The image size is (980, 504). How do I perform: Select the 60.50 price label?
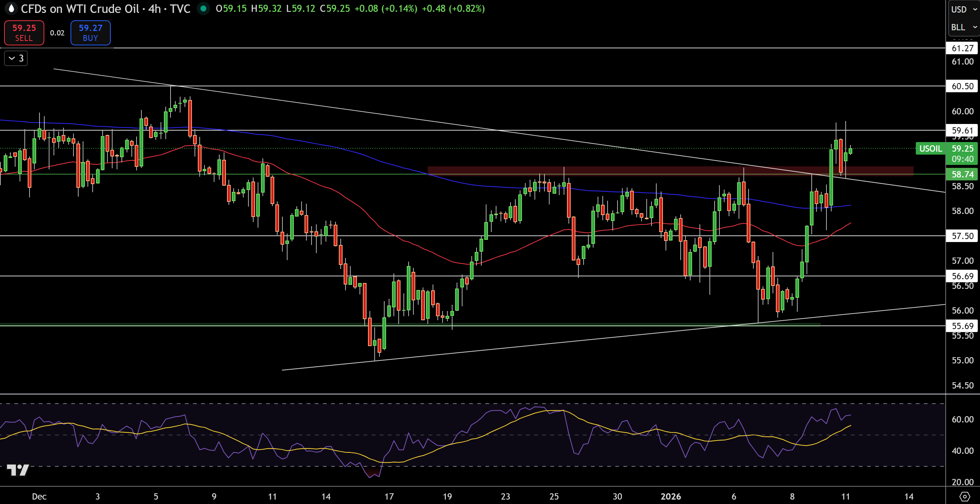click(962, 86)
